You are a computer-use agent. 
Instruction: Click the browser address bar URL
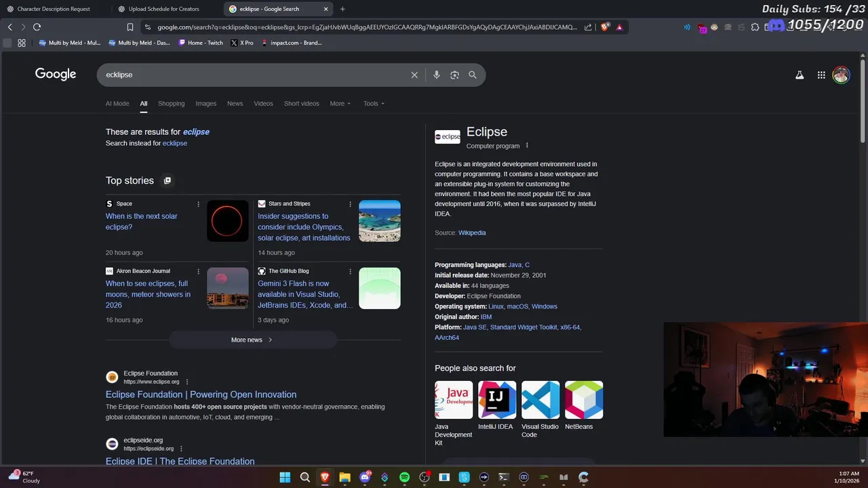[367, 27]
